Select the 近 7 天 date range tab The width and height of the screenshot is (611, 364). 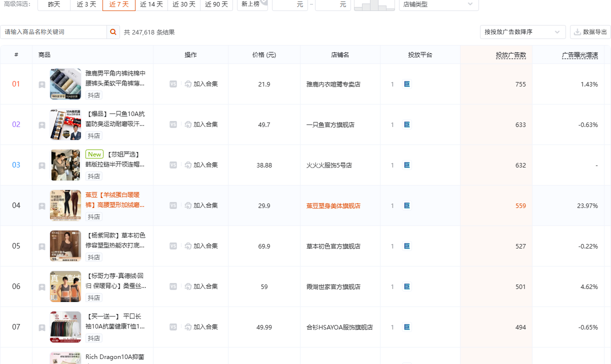click(x=119, y=4)
